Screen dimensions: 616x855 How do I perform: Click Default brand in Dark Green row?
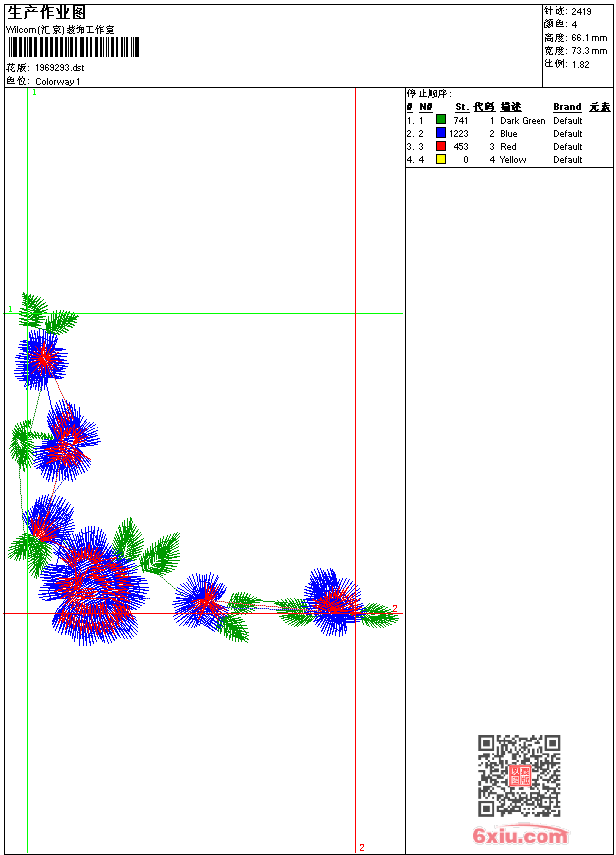(x=568, y=121)
